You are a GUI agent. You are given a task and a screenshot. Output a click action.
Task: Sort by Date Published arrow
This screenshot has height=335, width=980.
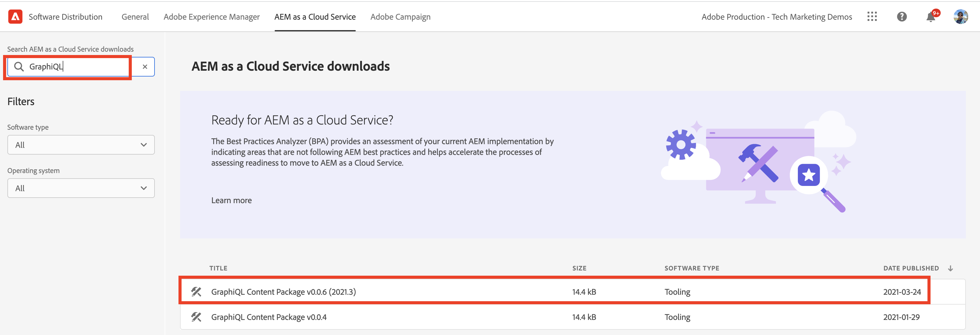[950, 268]
